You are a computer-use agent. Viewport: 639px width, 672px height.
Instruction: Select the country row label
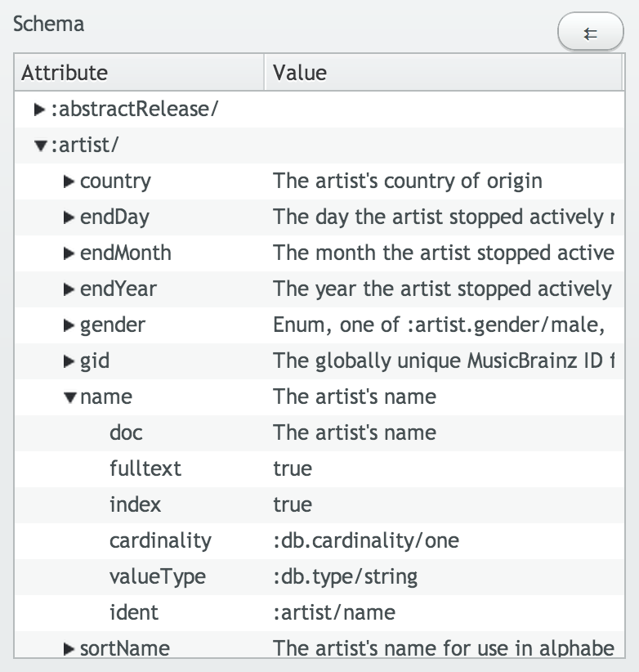pos(115,181)
